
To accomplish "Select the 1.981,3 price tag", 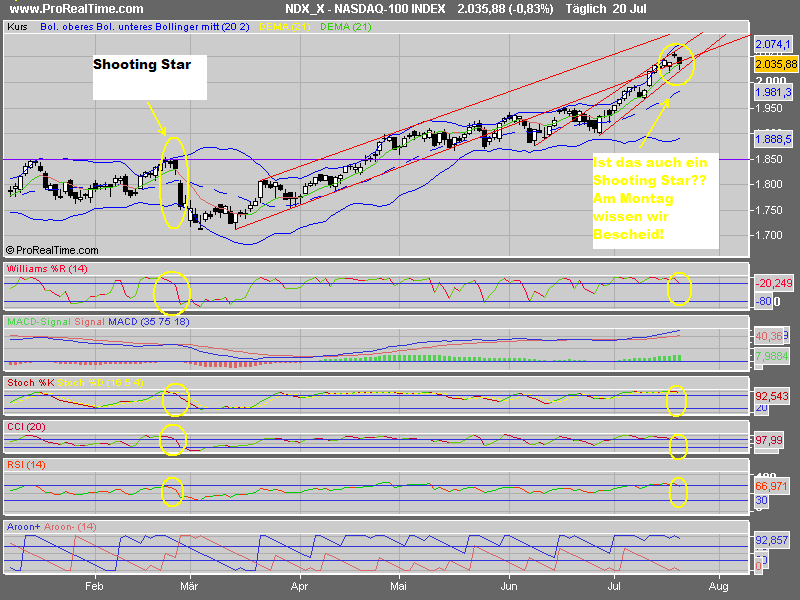I will [x=773, y=92].
